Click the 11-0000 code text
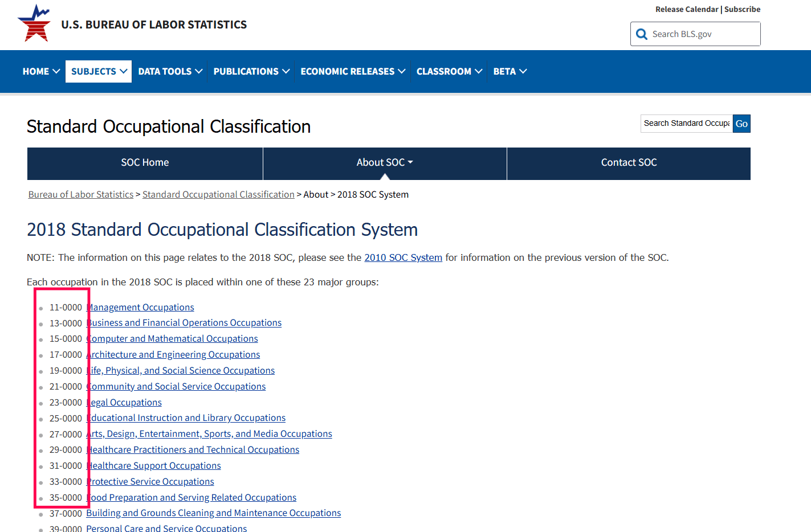 (66, 308)
